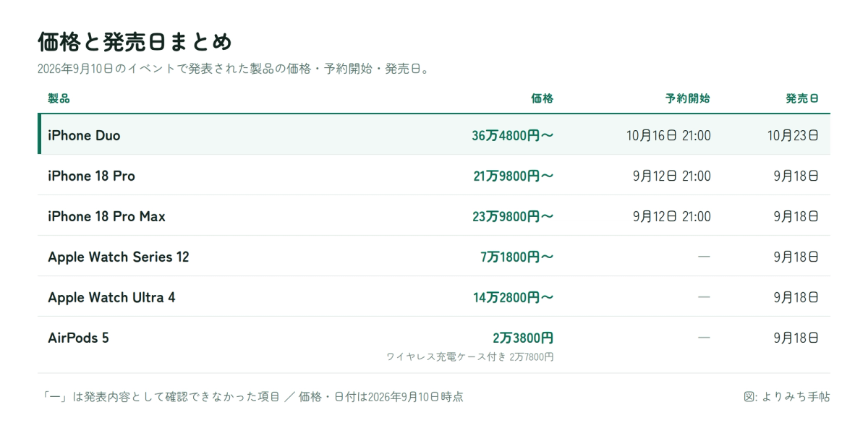Image resolution: width=868 pixels, height=423 pixels.
Task: Click the price 14万2800円〜
Action: pos(514,297)
